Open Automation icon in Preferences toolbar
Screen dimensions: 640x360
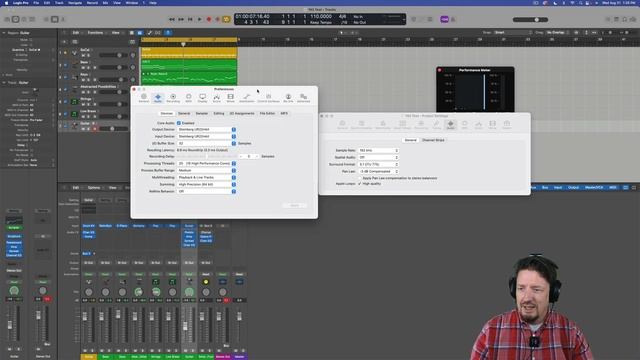[247, 98]
